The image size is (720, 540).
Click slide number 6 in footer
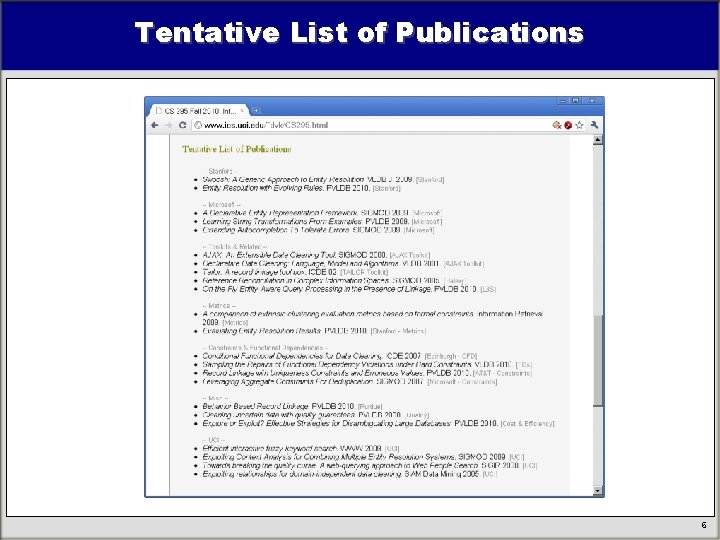pyautogui.click(x=704, y=525)
